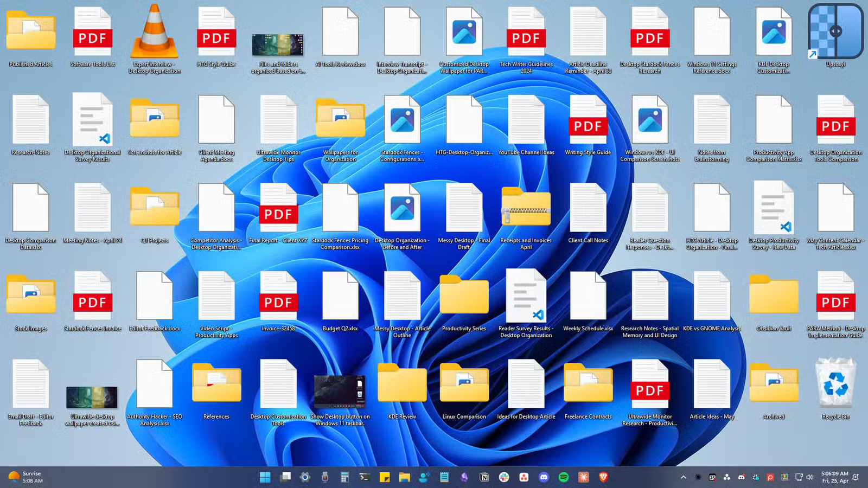Open Slack from the taskbar
The width and height of the screenshot is (868, 488).
click(x=504, y=478)
